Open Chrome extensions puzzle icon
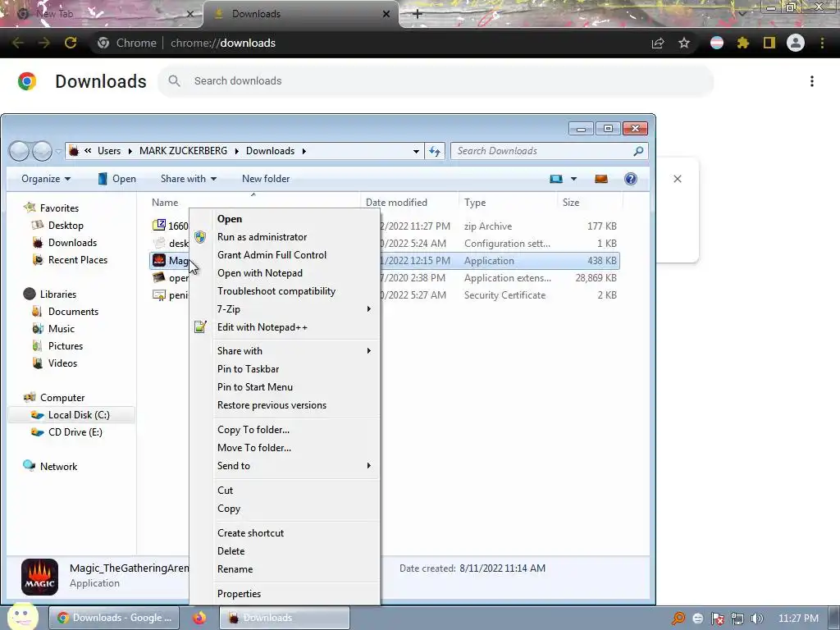The image size is (840, 630). [743, 43]
